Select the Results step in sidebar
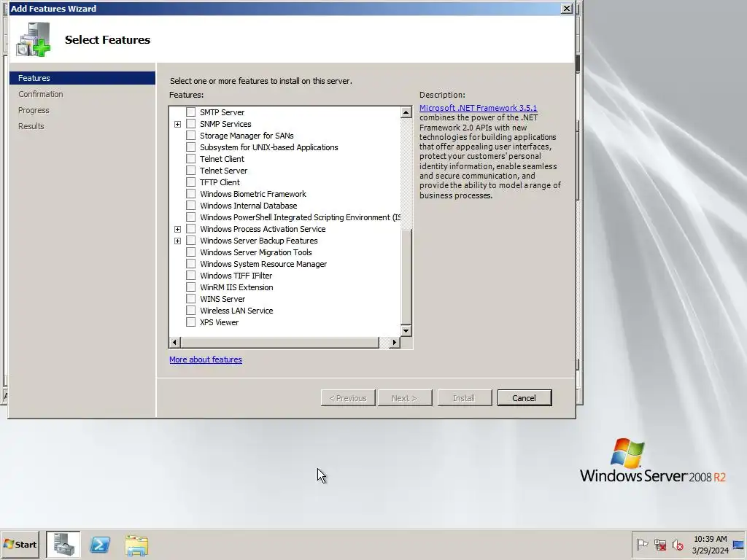747x560 pixels. pyautogui.click(x=31, y=126)
